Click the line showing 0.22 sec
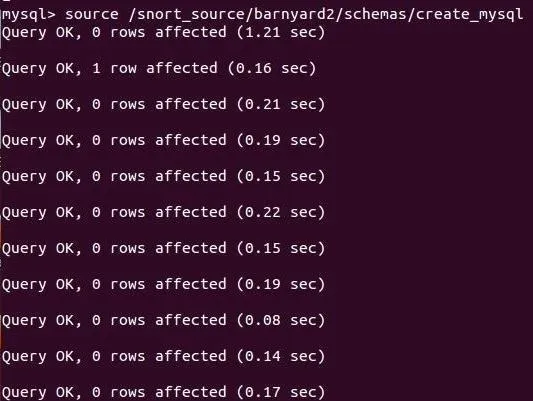 pyautogui.click(x=164, y=212)
